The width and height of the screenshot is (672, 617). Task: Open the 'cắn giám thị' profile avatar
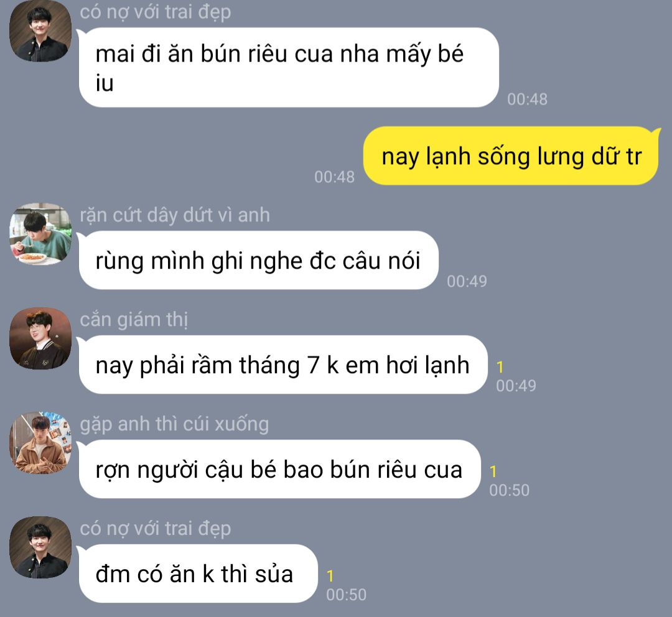(x=40, y=338)
